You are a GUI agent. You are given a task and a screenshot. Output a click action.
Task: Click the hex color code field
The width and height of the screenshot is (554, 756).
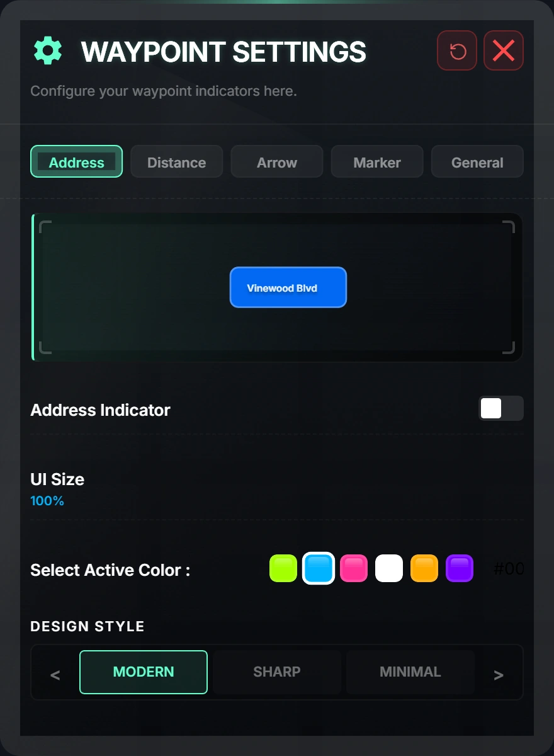[x=508, y=569]
